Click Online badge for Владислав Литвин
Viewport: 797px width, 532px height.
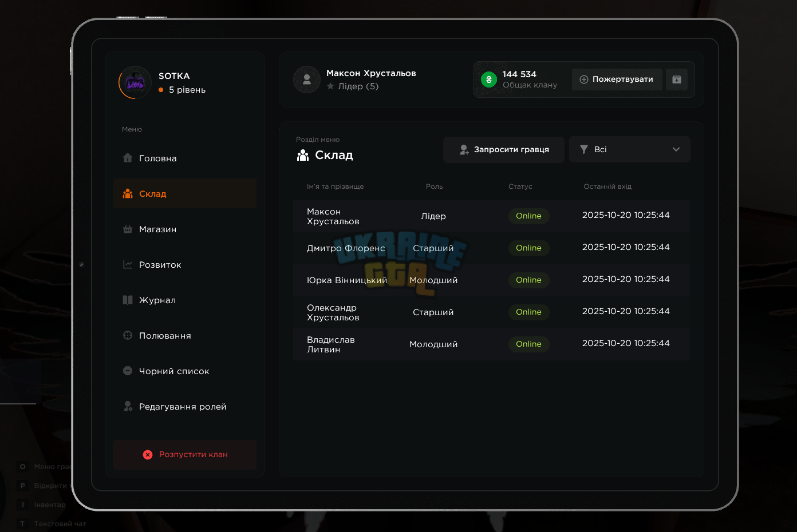(528, 344)
